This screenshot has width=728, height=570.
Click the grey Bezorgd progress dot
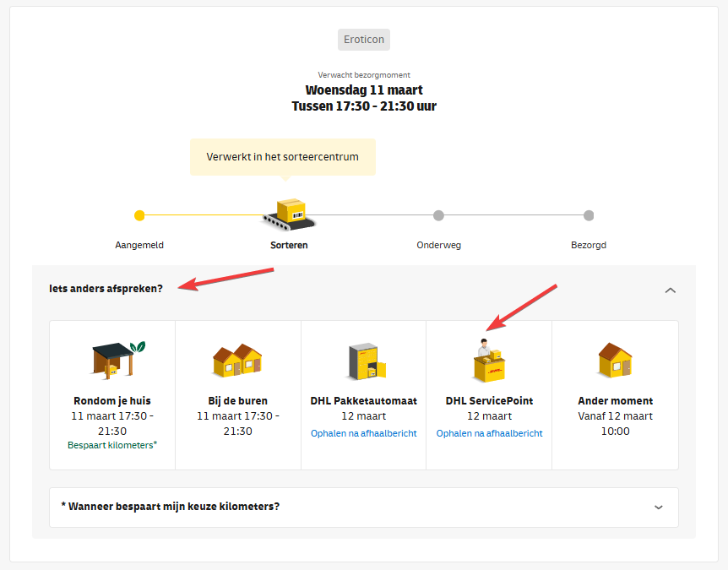[x=589, y=215]
